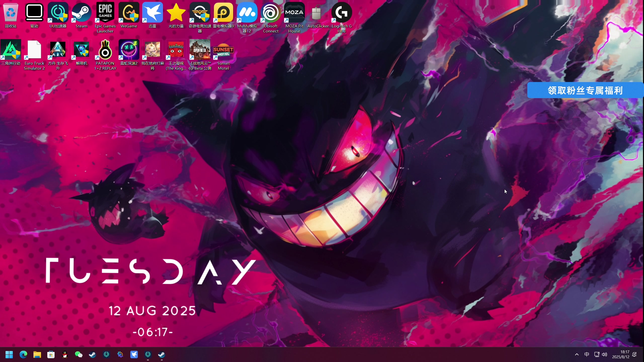Click the Epic Games Launcher desktop icon
This screenshot has height=362, width=644.
click(x=105, y=18)
